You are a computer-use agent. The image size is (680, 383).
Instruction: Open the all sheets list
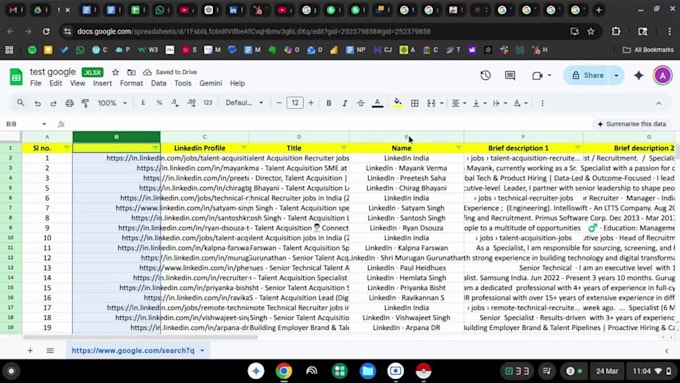(50, 350)
